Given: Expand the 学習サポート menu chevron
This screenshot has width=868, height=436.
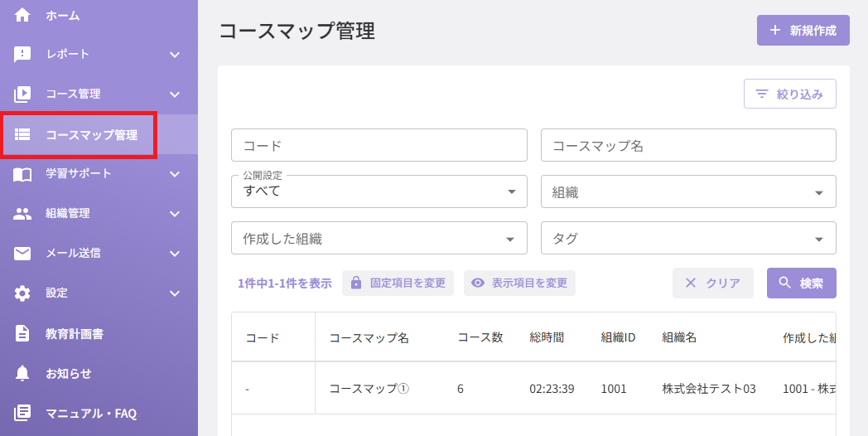Looking at the screenshot, I should 175,175.
